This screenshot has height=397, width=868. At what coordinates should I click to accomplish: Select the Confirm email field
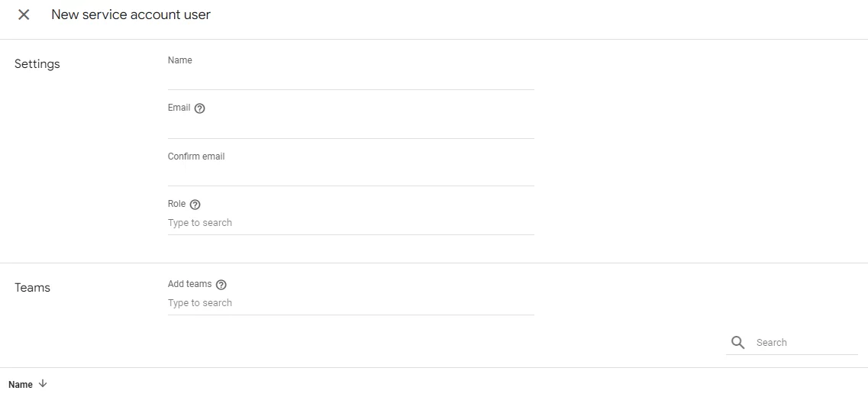pyautogui.click(x=351, y=176)
